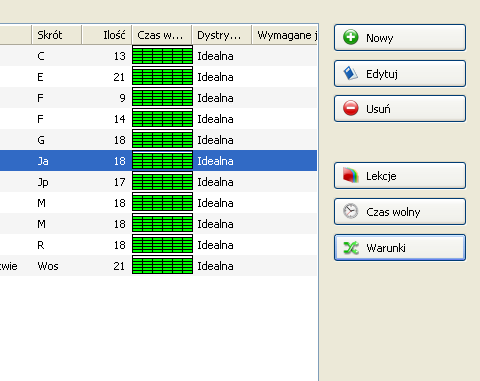Image resolution: width=480 pixels, height=381 pixels.
Task: Click the red minus icon on Usuń
Action: click(x=351, y=109)
